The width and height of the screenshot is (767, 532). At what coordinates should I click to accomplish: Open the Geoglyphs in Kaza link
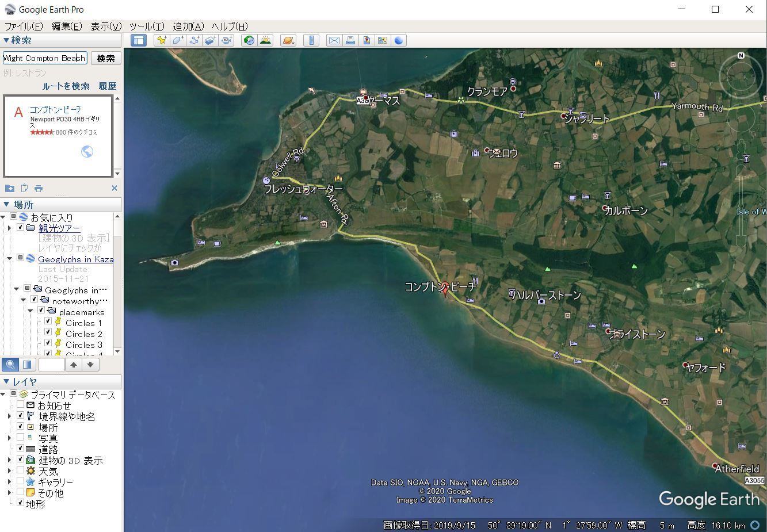(76, 259)
